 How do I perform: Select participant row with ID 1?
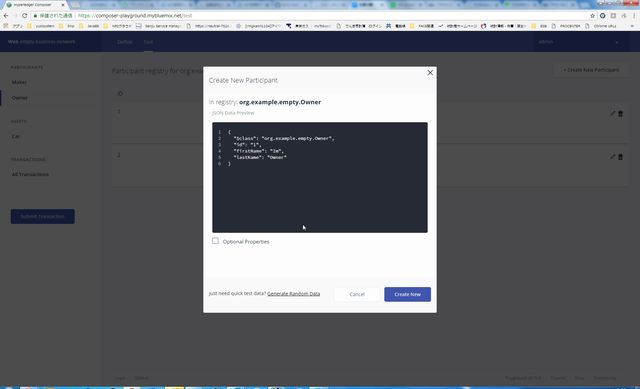(x=369, y=122)
